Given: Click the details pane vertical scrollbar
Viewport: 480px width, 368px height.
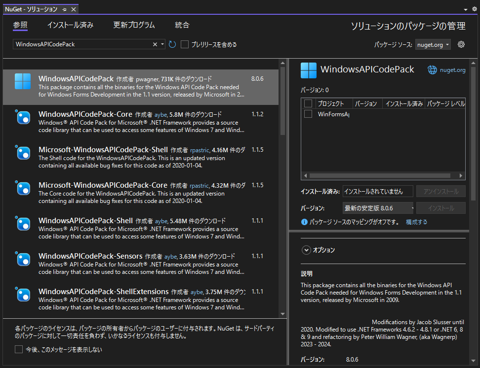Looking at the screenshot, I should (473, 133).
